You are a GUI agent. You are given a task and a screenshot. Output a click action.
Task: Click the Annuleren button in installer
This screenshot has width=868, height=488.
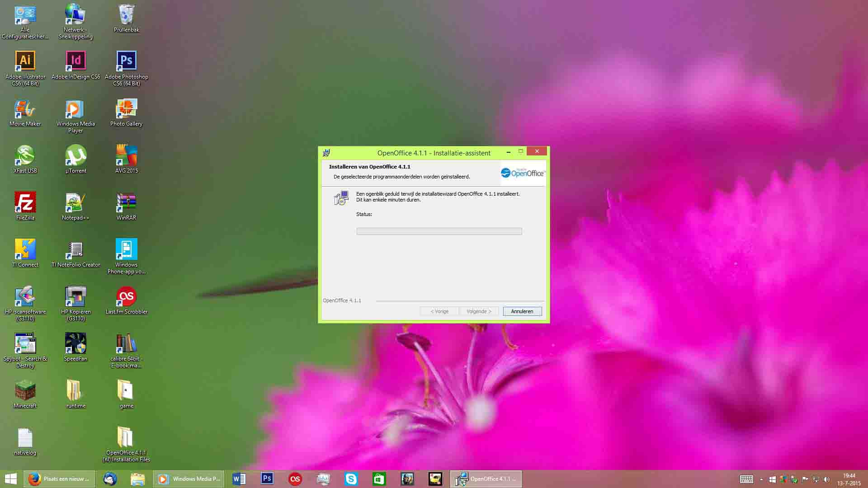pos(522,311)
